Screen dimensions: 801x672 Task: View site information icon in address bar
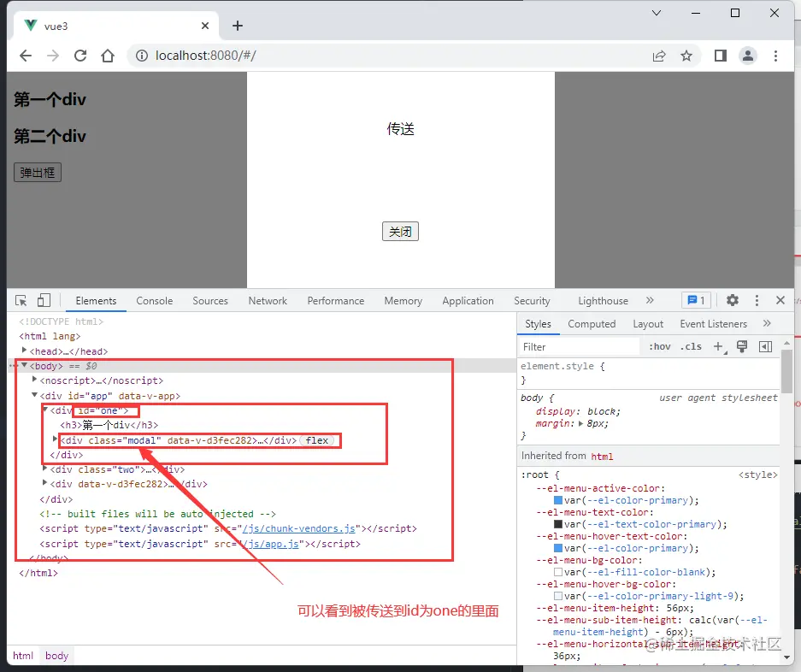pos(142,56)
